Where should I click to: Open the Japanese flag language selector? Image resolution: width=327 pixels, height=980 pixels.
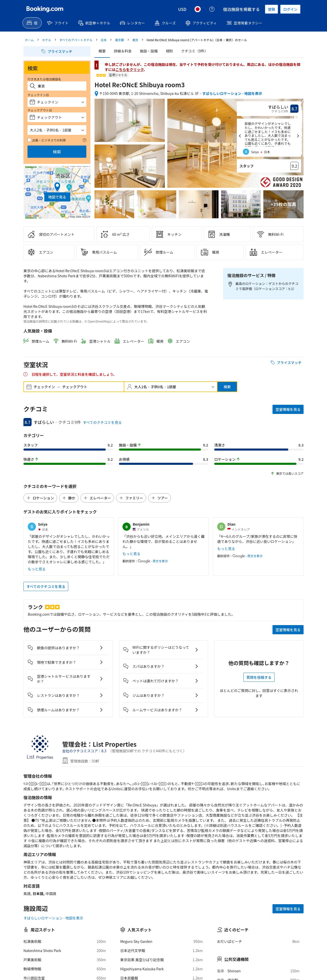[x=198, y=9]
